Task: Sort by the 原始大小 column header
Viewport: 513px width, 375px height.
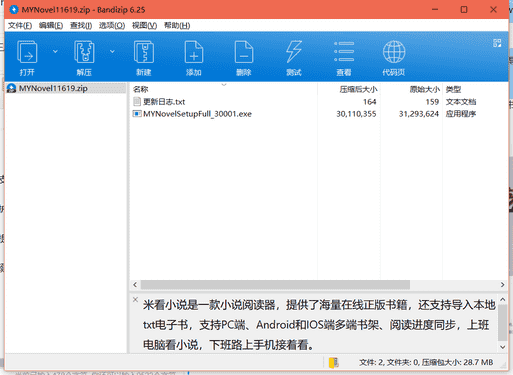Action: 411,89
